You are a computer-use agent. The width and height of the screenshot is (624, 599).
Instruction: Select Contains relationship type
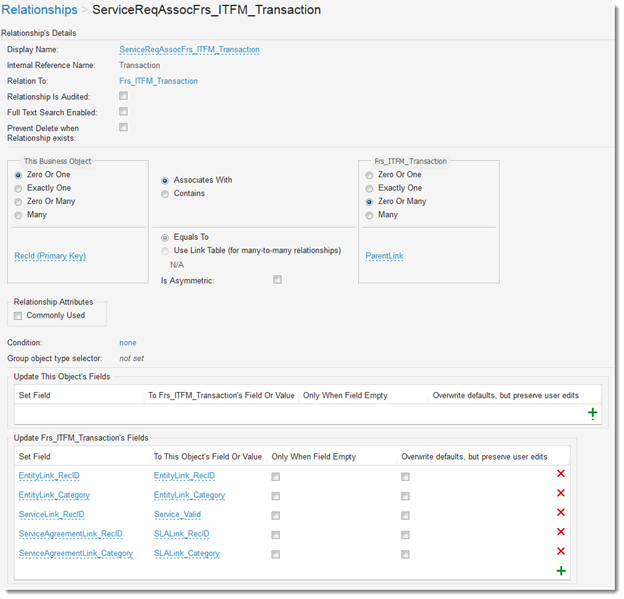pos(165,194)
